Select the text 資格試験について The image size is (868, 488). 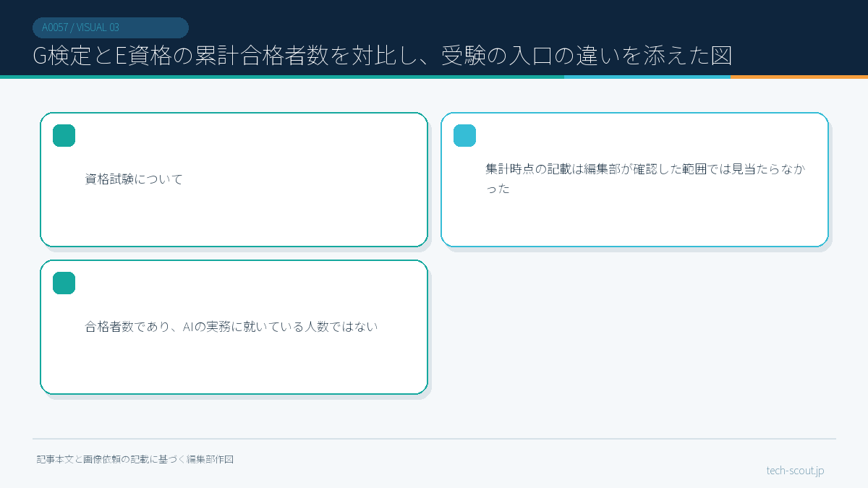point(135,179)
